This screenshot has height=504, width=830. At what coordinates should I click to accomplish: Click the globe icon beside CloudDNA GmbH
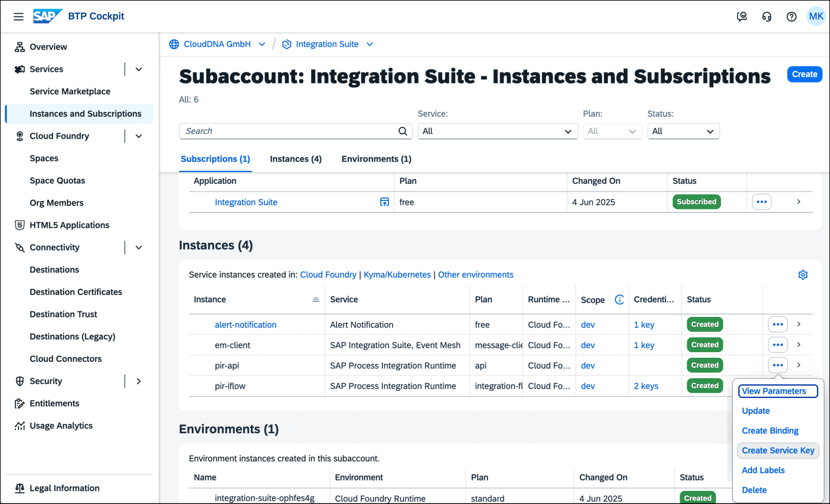pyautogui.click(x=174, y=44)
